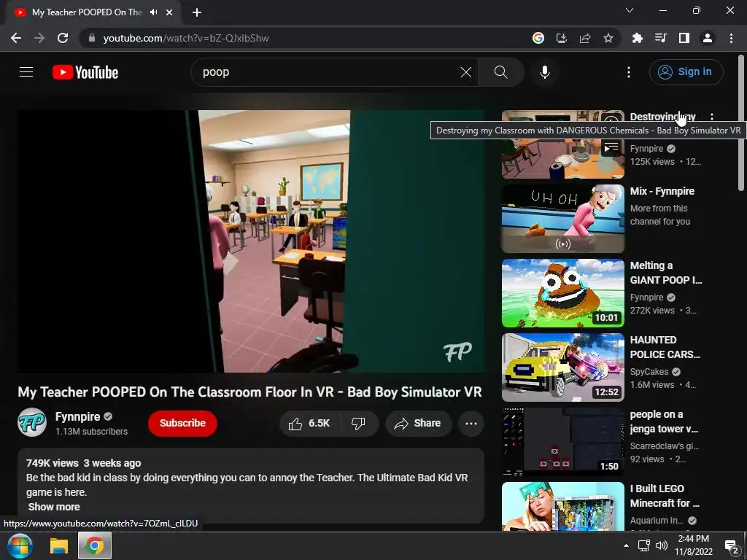Screen dimensions: 747x560
Task: Open 'people on a jenga tower' thumbnail
Action: coord(562,441)
